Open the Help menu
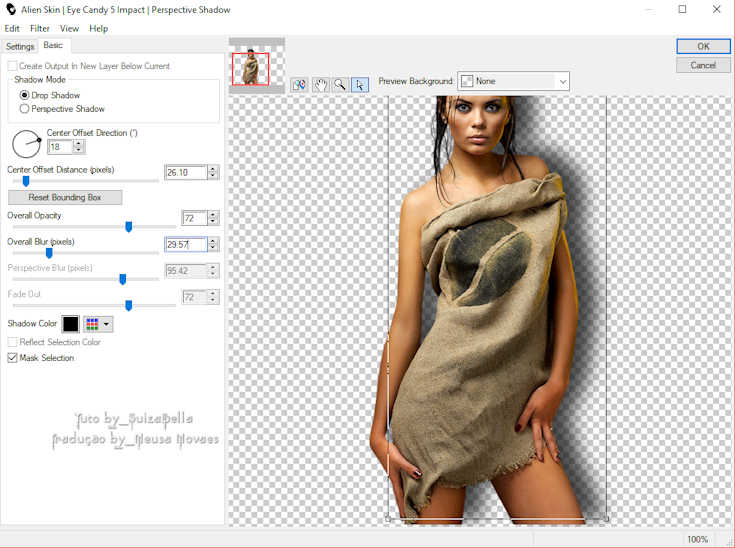This screenshot has width=735, height=548. point(98,29)
